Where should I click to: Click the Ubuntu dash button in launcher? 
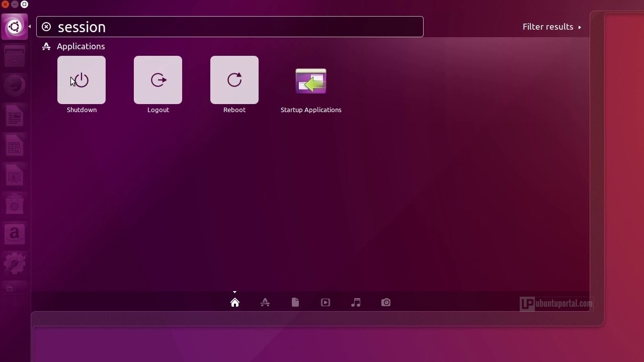click(15, 26)
